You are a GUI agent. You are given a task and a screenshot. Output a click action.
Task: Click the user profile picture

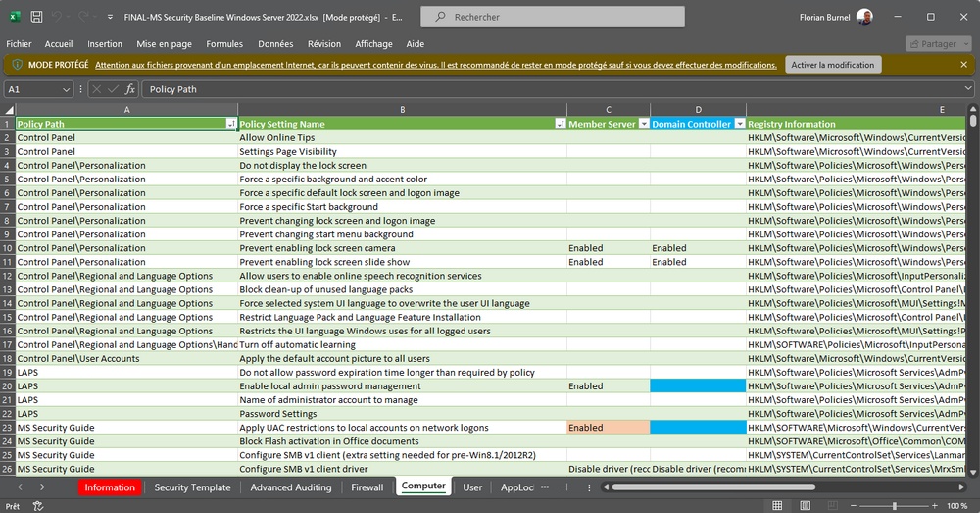863,17
